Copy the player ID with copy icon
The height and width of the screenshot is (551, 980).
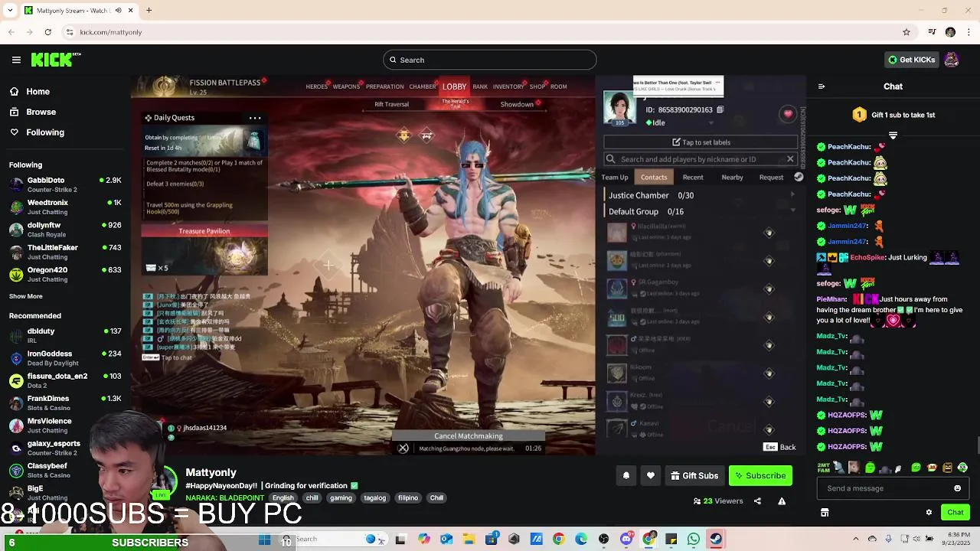coord(720,109)
